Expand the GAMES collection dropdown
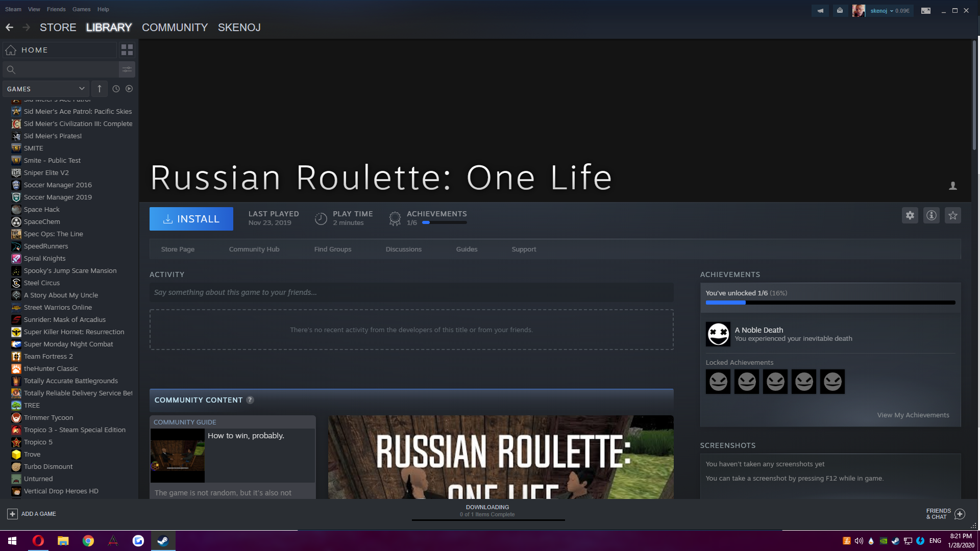The width and height of the screenshot is (980, 551). tap(46, 89)
